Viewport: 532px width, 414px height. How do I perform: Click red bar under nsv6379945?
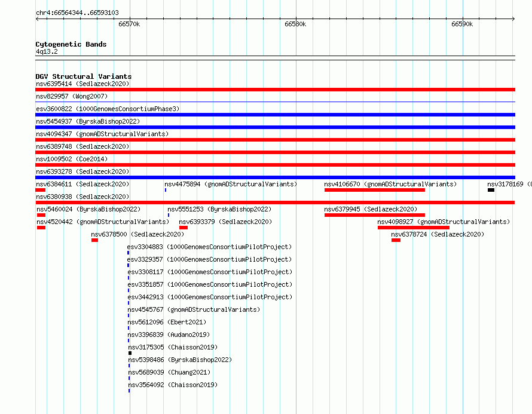tap(375, 215)
